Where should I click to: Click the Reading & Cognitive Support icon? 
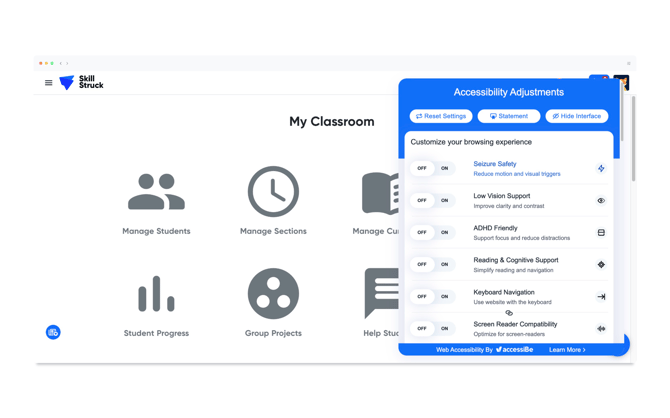[601, 265]
